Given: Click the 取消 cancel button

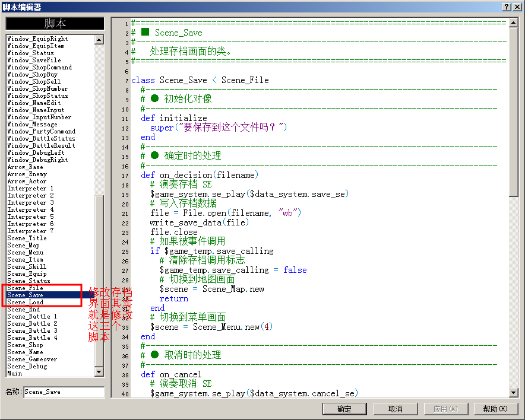Looking at the screenshot, I should (396, 409).
